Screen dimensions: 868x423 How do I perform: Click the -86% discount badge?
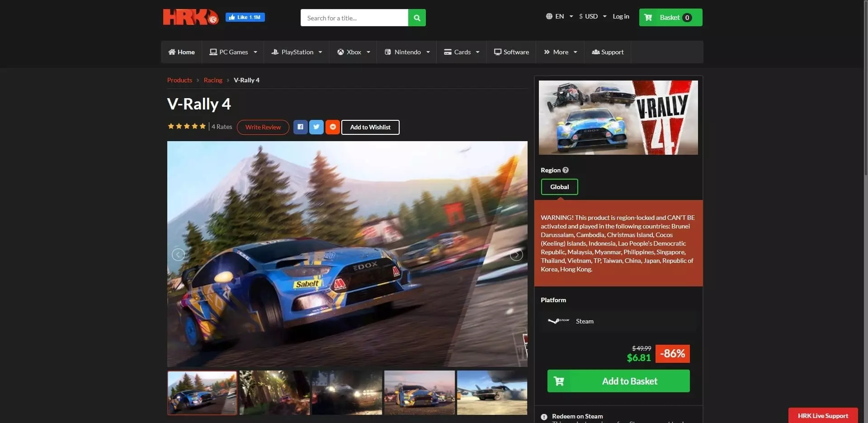672,353
